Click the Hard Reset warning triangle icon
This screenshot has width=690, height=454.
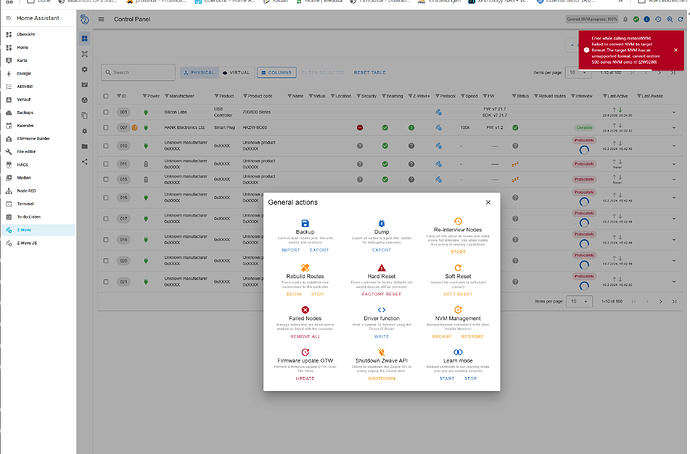[382, 267]
